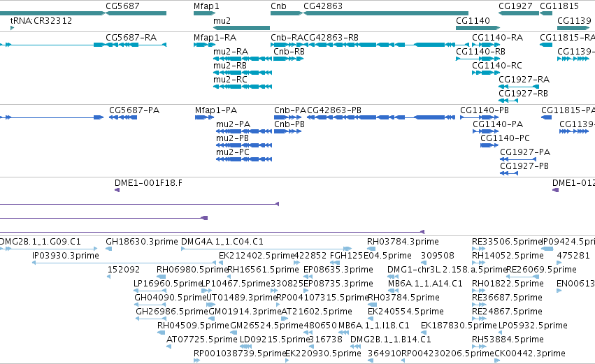This screenshot has height=364, width=595.
Task: Click the CG1927-RA transcript label
Action: (524, 80)
